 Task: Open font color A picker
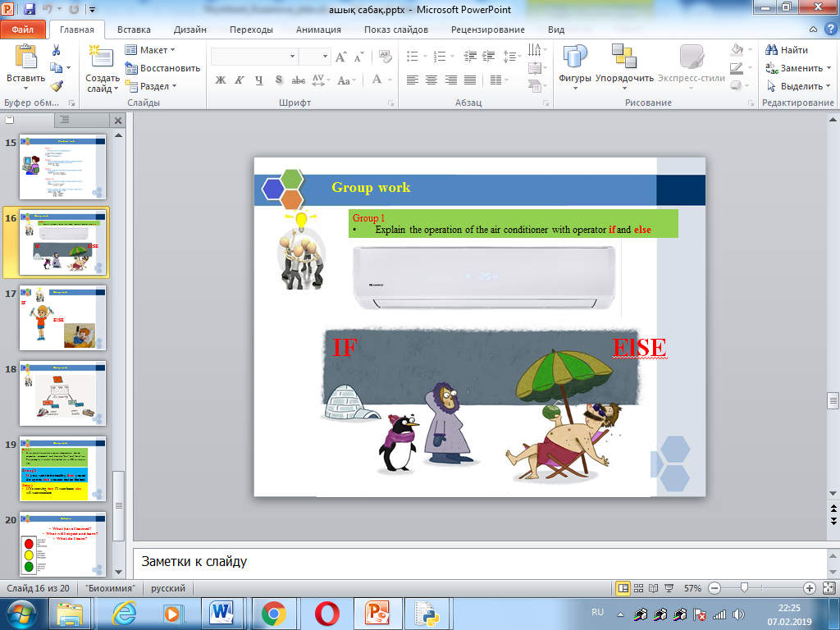[x=377, y=80]
